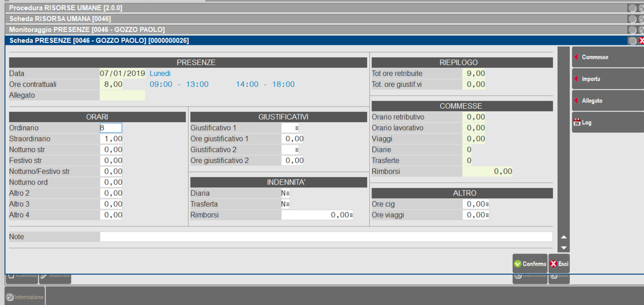Click the red Esci X icon
The image size is (644, 305).
[553, 264]
